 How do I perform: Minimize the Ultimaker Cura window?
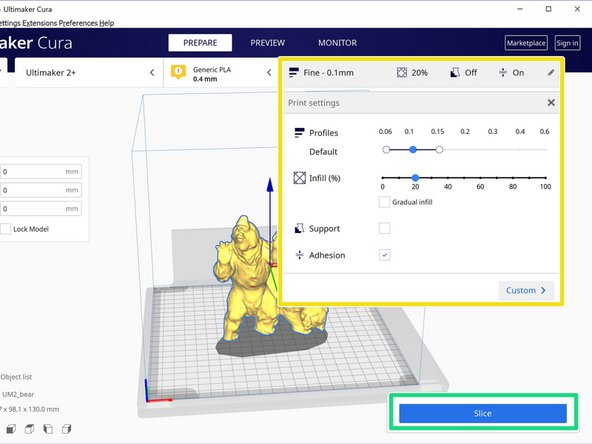[x=520, y=9]
